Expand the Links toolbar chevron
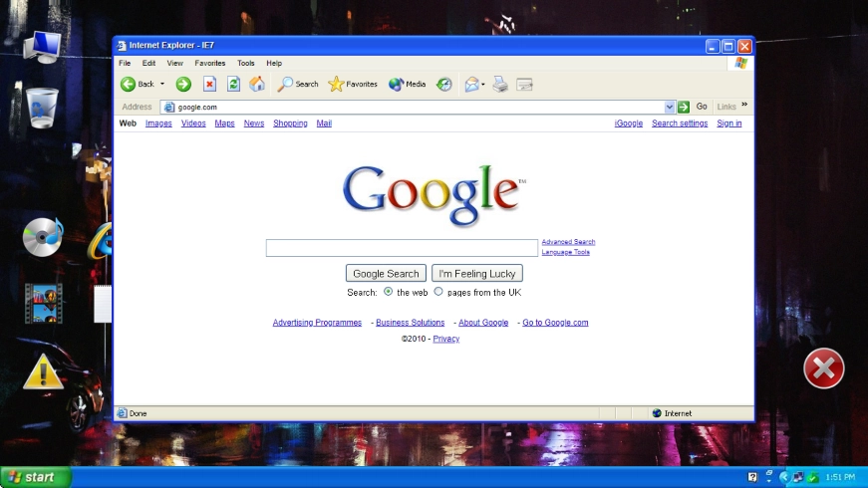Viewport: 868px width, 488px height. point(744,106)
